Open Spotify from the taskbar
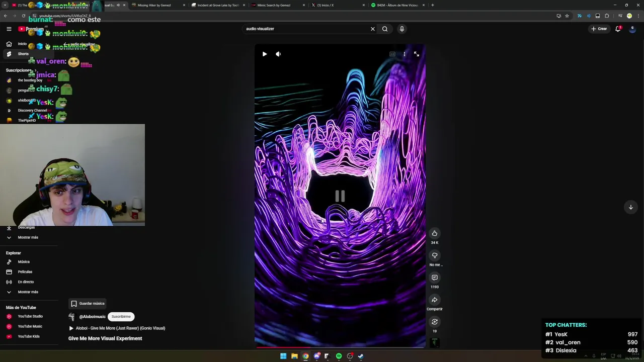 [339, 356]
